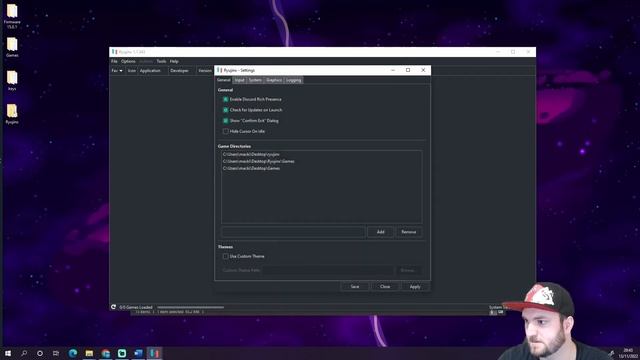Open Google Chrome from the taskbar
Image resolution: width=640 pixels, height=360 pixels.
point(106,353)
